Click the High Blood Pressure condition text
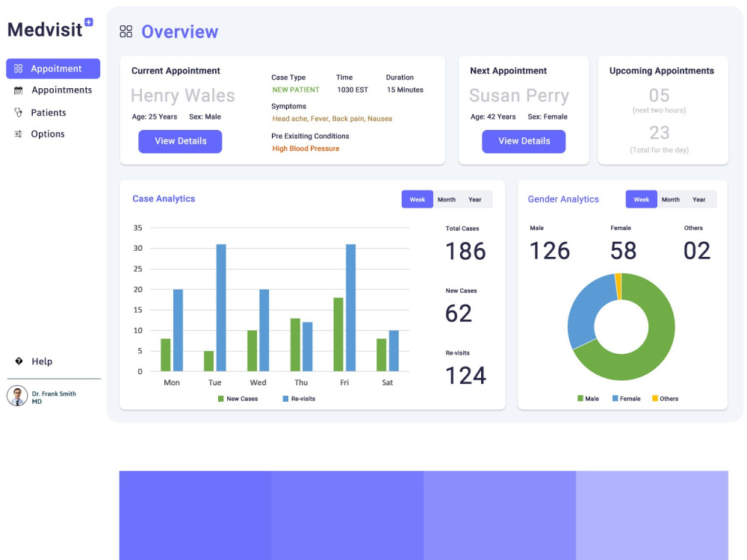 click(x=306, y=149)
